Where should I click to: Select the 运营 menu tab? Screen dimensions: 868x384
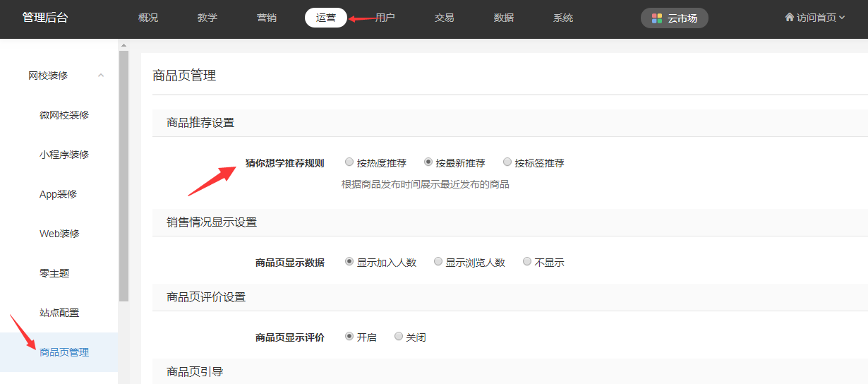[326, 18]
